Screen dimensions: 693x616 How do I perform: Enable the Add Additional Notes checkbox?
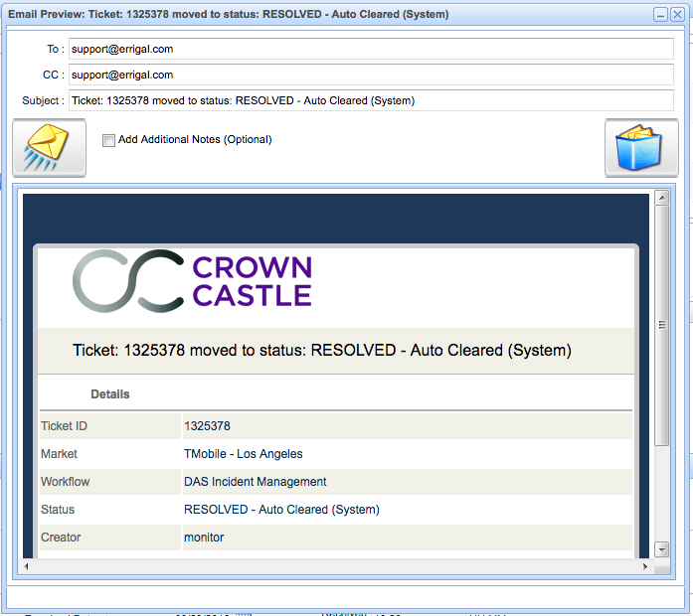(109, 140)
